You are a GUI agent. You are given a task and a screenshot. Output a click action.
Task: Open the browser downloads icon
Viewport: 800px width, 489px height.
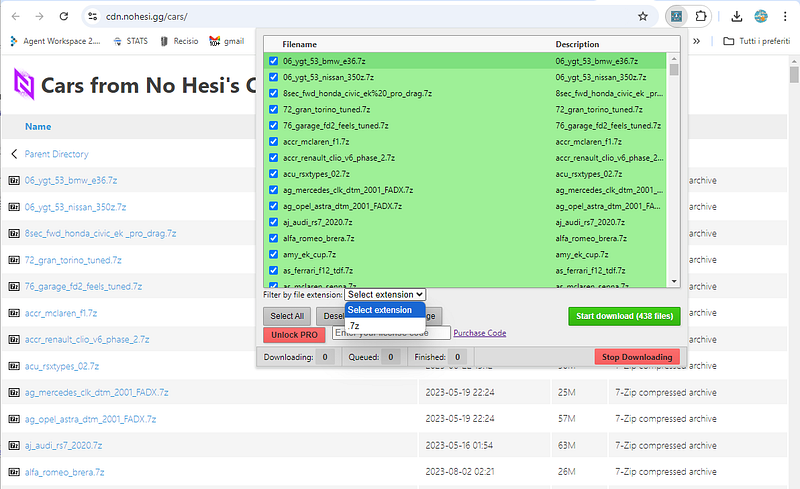pos(736,16)
